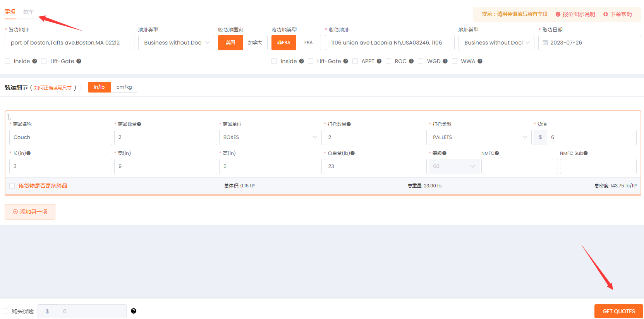Click help icon next to origin Lift-Gate
This screenshot has height=319, width=644.
(x=79, y=61)
